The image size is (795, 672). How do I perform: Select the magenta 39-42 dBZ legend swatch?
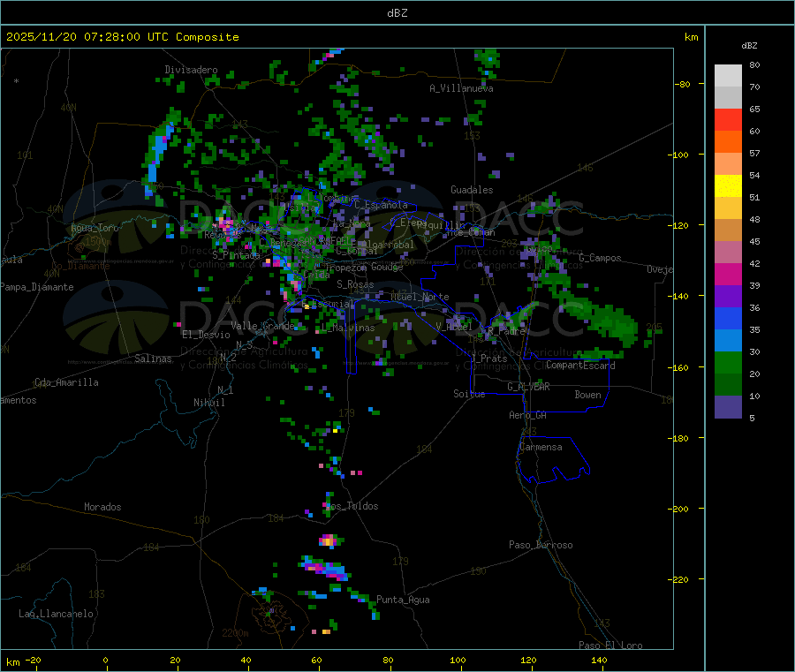[728, 274]
